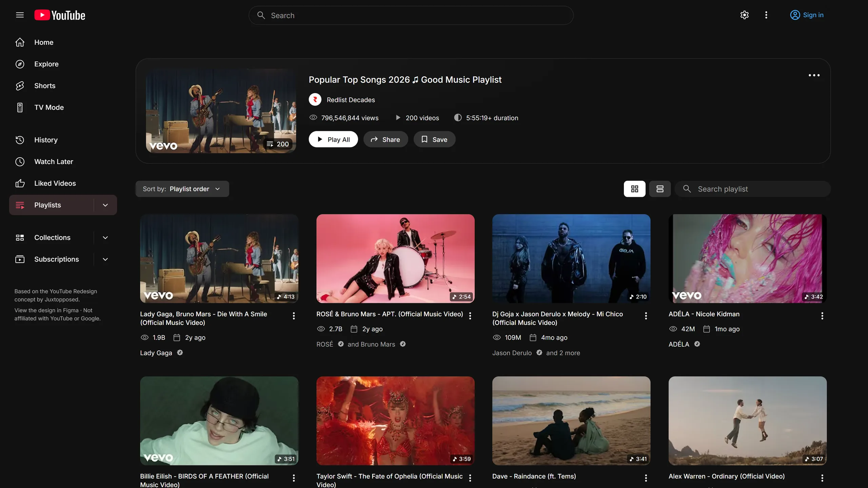868x488 pixels.
Task: Open Watch Later in sidebar
Action: tap(63, 162)
